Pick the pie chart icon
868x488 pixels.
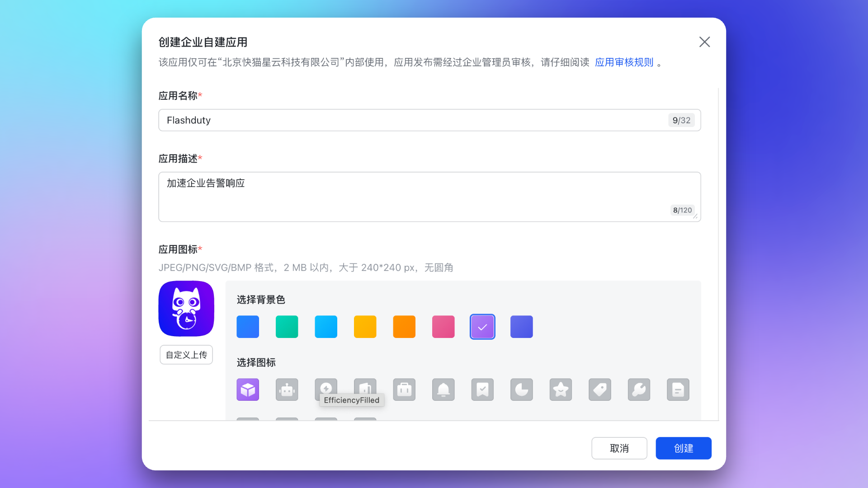coord(521,389)
